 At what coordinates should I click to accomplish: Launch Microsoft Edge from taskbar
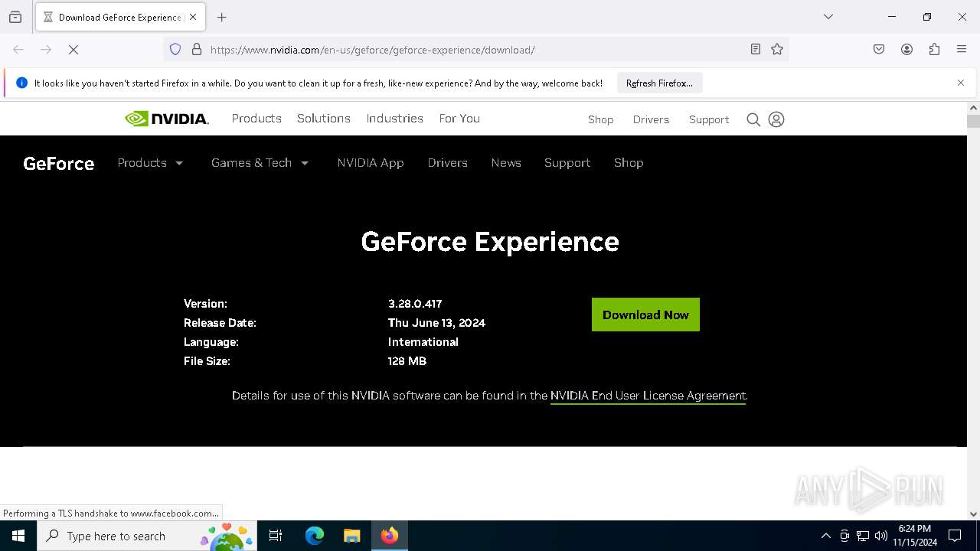pos(315,536)
